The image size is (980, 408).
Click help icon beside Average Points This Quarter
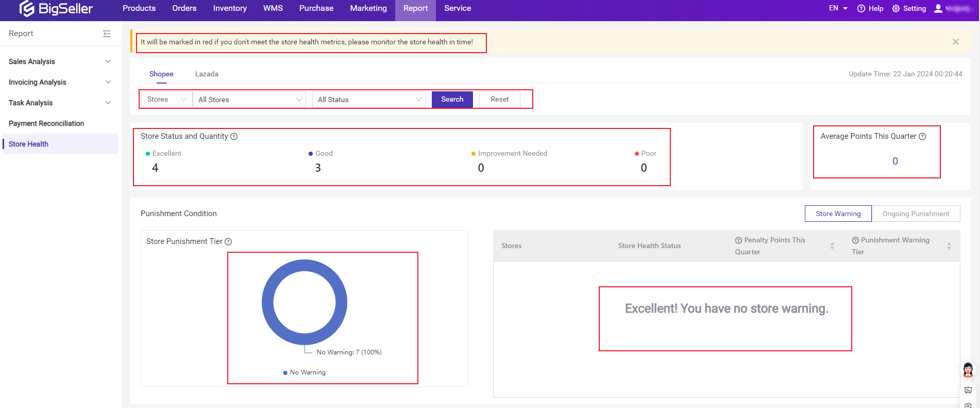click(922, 137)
